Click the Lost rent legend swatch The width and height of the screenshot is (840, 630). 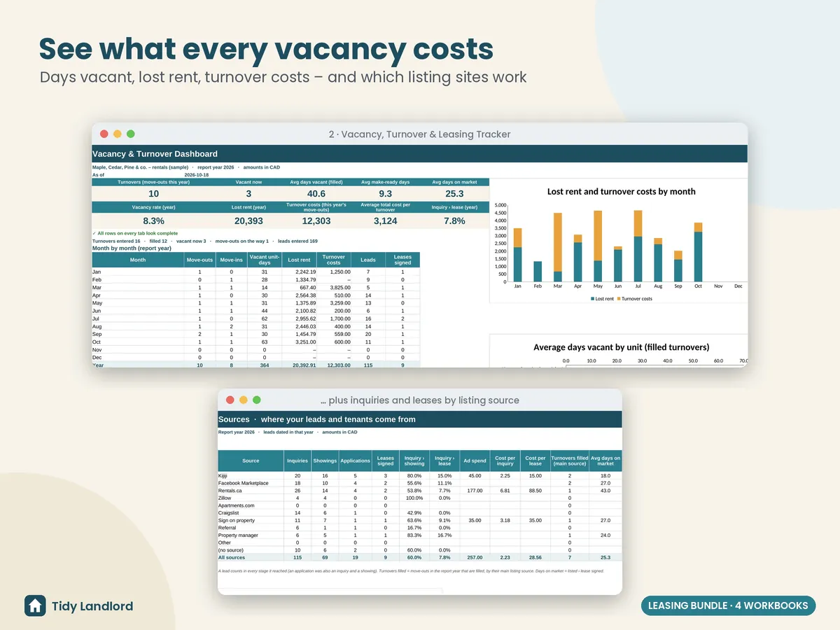[592, 299]
